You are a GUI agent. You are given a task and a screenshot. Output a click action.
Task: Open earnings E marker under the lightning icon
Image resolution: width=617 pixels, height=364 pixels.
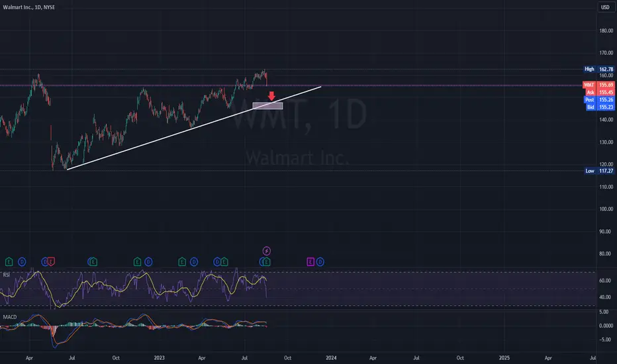coord(266,261)
